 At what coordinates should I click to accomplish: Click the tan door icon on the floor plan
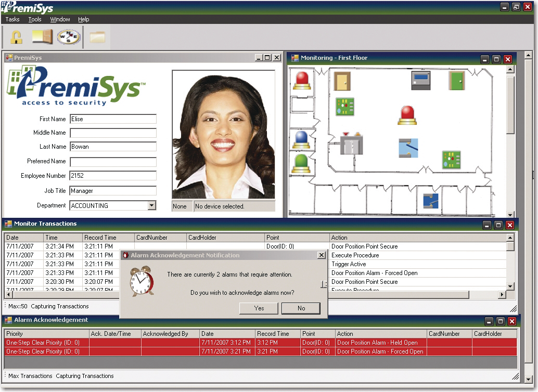click(342, 81)
